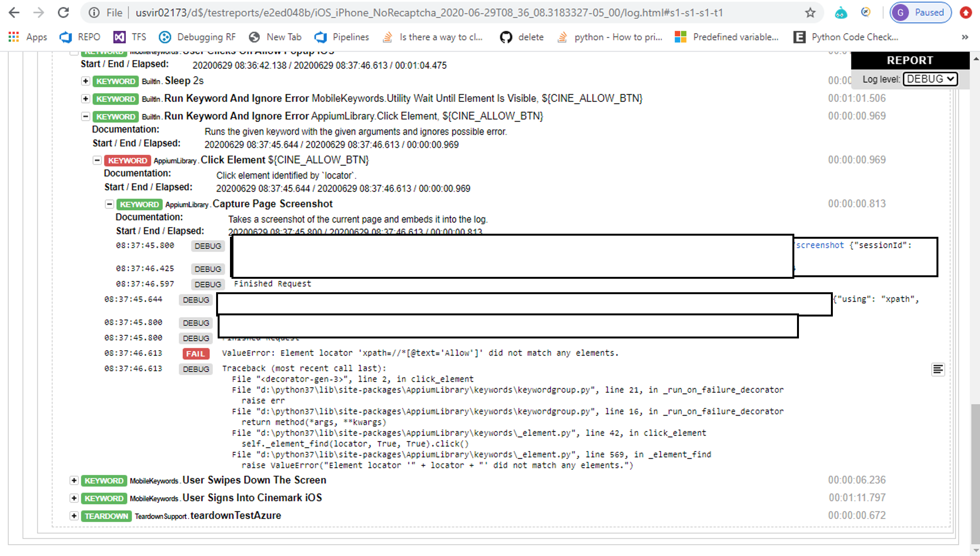Image resolution: width=980 pixels, height=556 pixels.
Task: Open the Pipelines bookmark
Action: click(341, 37)
